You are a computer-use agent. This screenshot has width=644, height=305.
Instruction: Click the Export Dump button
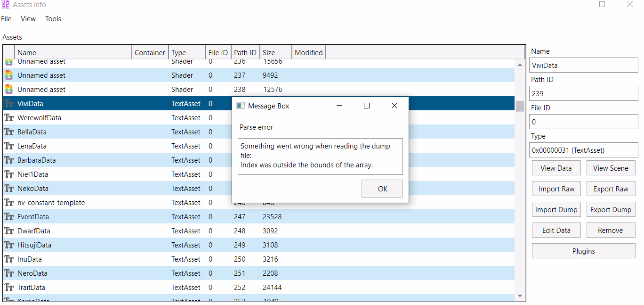click(x=611, y=210)
